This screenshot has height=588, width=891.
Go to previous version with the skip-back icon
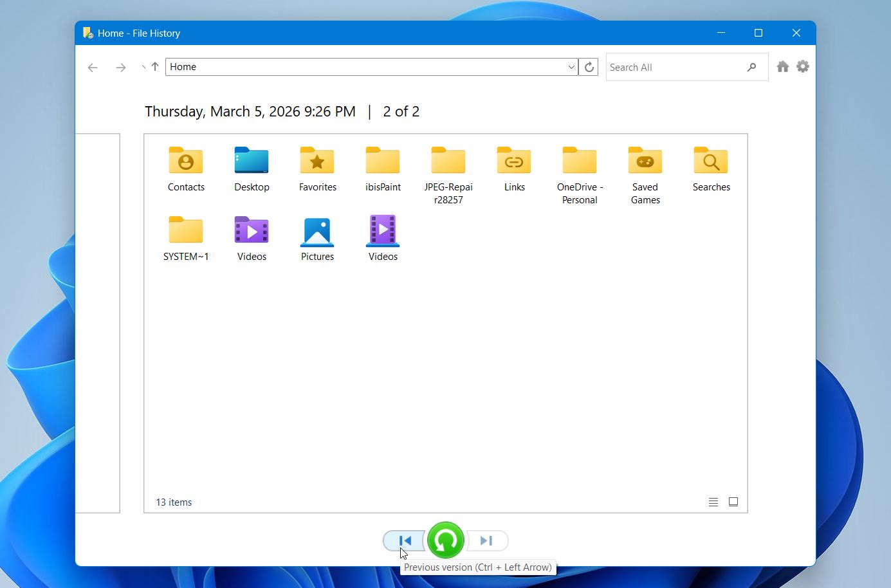point(403,540)
